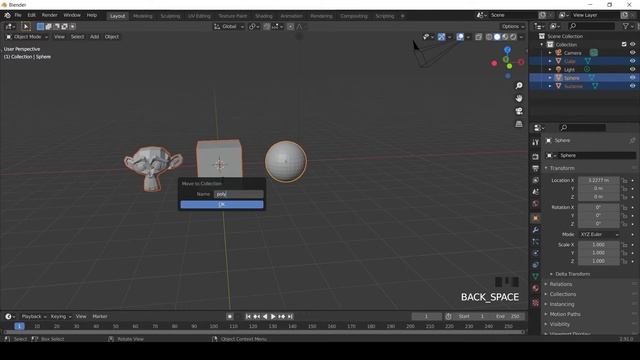Jump to timeline start button
This screenshot has width=640, height=360.
(x=248, y=316)
